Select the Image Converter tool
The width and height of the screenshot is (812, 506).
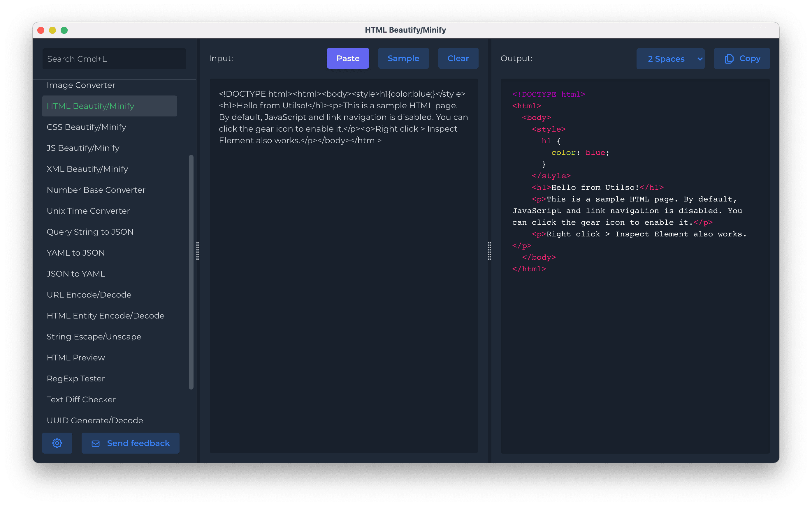pos(81,85)
